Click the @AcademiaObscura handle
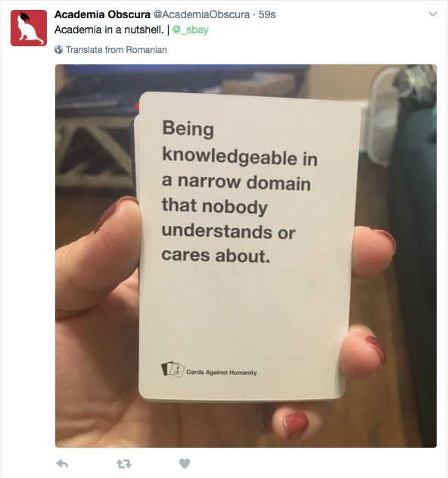The image size is (448, 478). 201,14
